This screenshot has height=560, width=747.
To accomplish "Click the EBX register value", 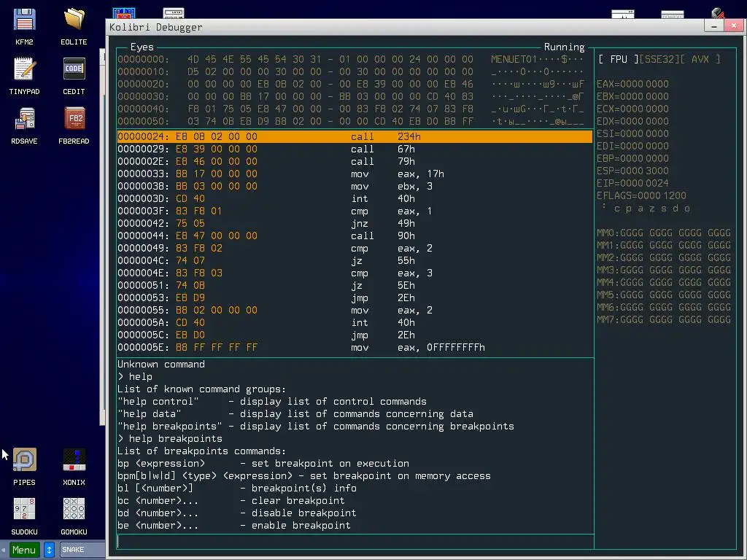I will [632, 96].
